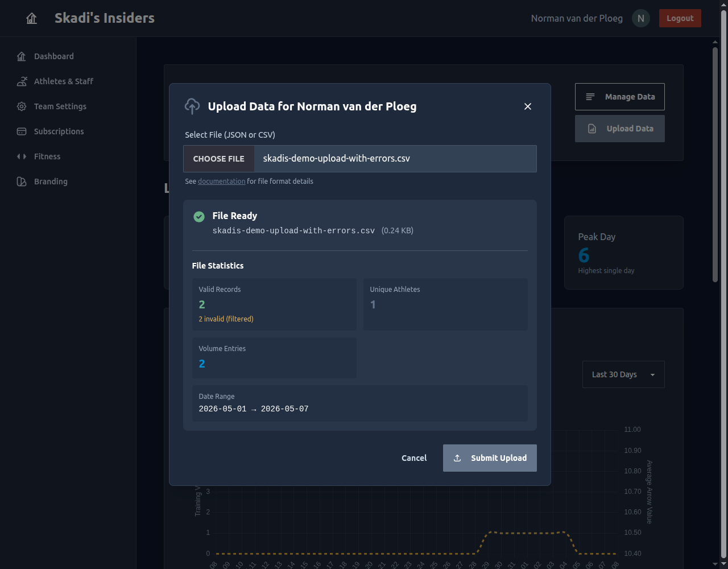Click the File Statistics heading
This screenshot has width=728, height=569.
point(218,266)
